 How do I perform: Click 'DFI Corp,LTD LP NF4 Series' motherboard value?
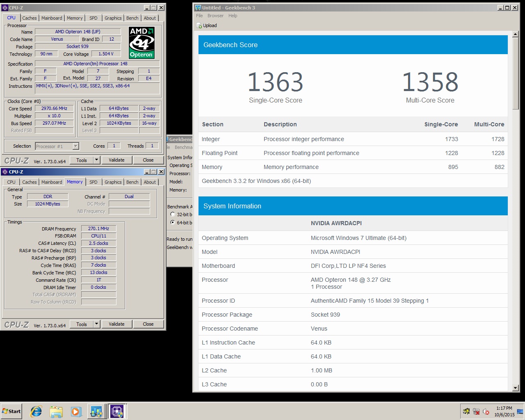coord(348,266)
